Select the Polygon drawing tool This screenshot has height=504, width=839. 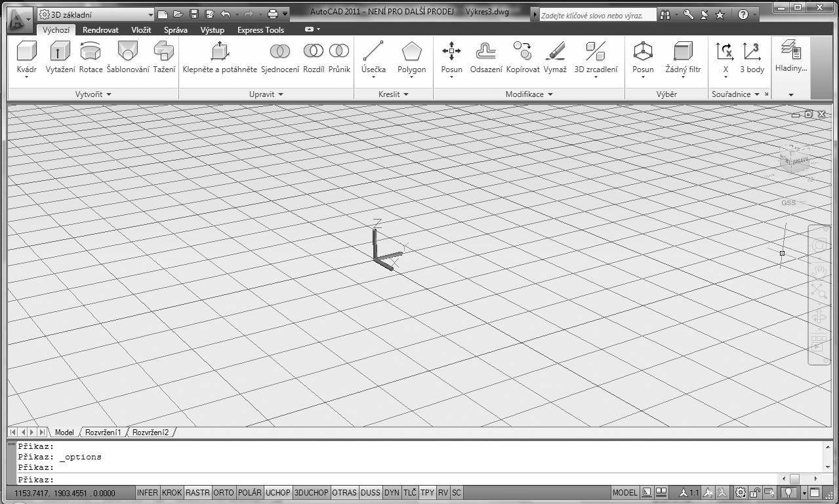(x=411, y=58)
